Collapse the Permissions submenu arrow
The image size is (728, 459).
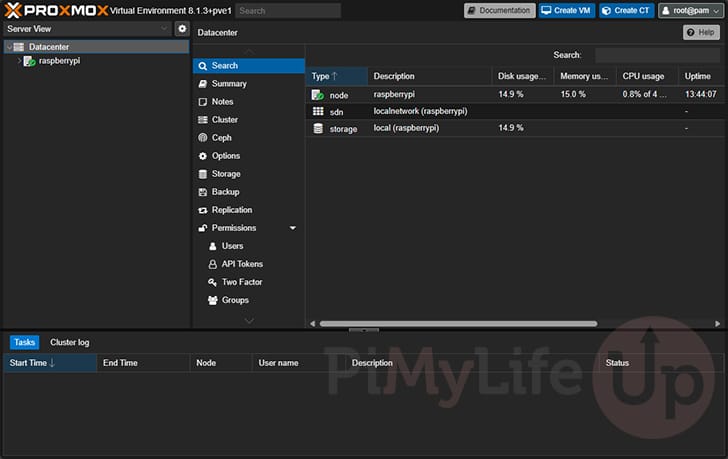[x=292, y=228]
